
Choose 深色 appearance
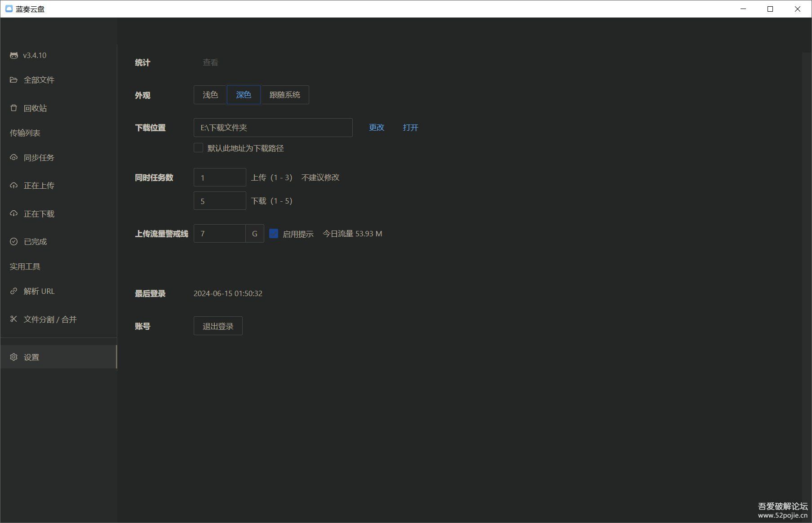click(x=244, y=95)
